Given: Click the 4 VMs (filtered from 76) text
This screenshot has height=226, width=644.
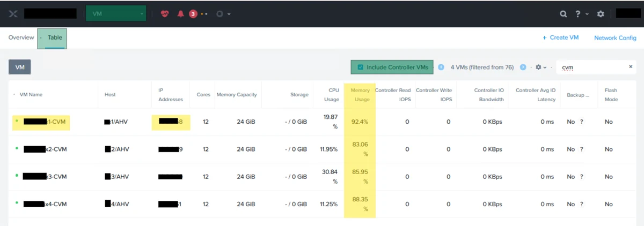Looking at the screenshot, I should 482,67.
